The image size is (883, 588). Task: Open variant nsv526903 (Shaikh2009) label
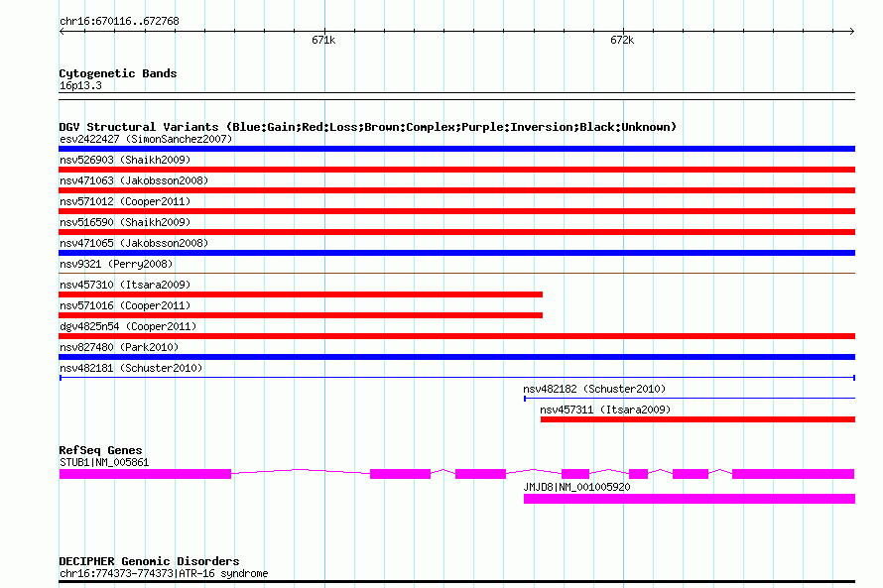pos(125,160)
